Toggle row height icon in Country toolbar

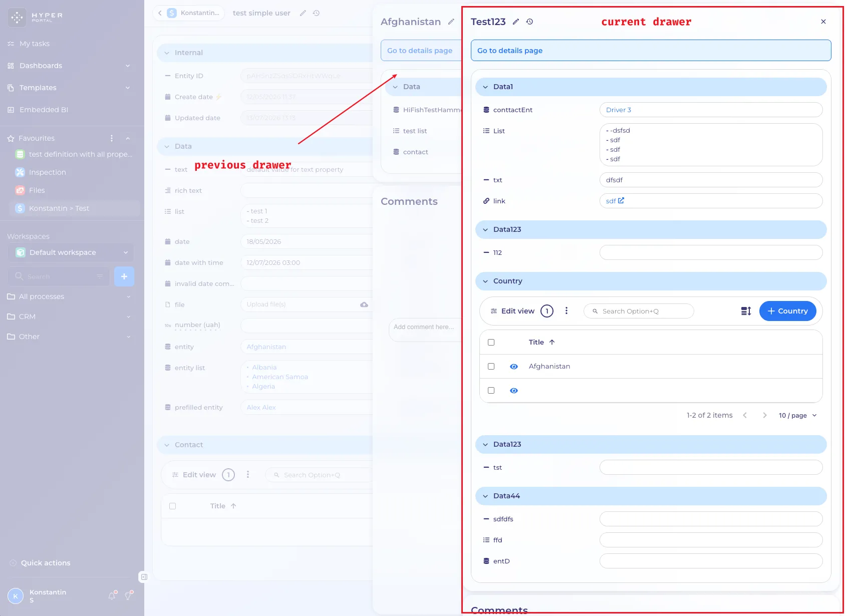746,311
